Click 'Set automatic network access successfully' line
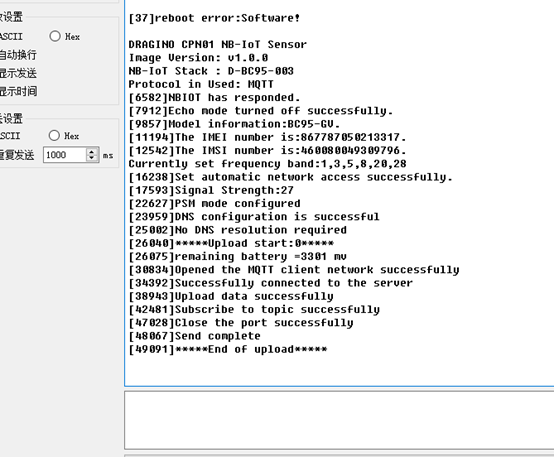Screen dimensions: 554x457 coord(290,177)
